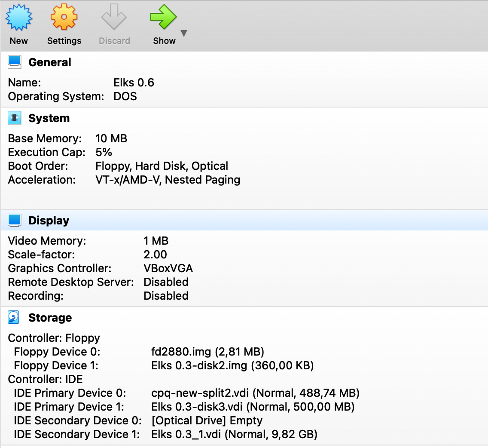Click the grayed-out Discard arrow icon
Screen dimensions: 488x448
click(113, 17)
